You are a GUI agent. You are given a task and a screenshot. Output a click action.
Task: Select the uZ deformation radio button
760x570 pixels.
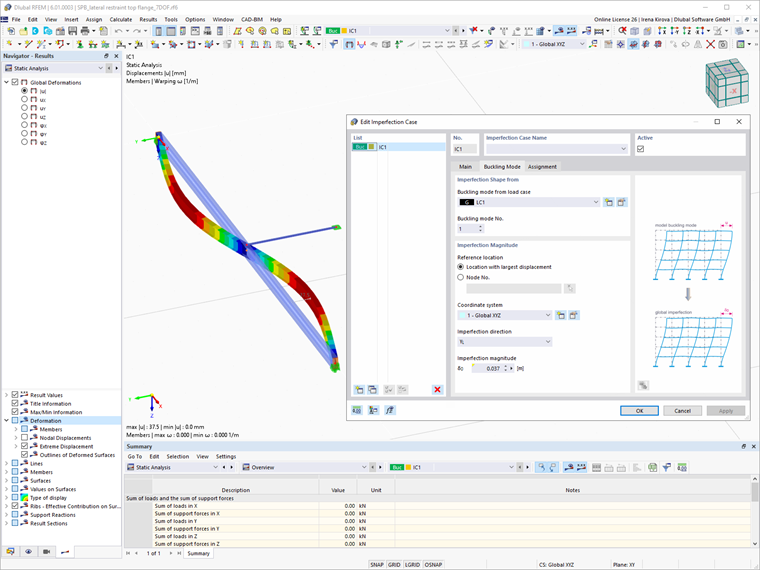point(24,116)
